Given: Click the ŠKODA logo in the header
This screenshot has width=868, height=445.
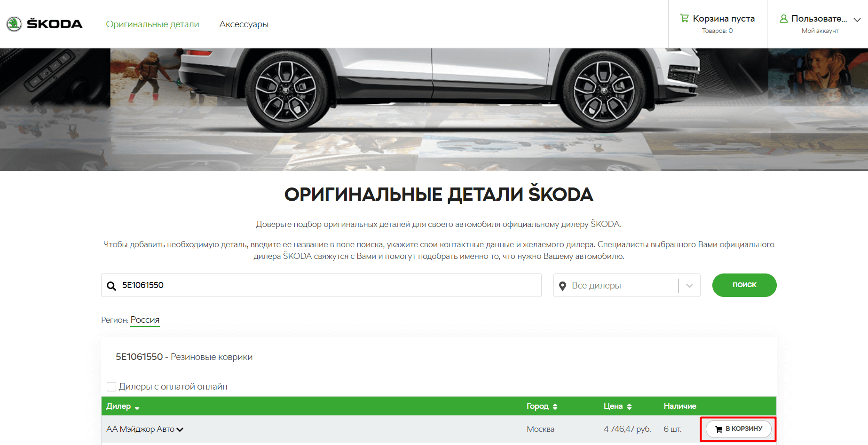Looking at the screenshot, I should 44,24.
